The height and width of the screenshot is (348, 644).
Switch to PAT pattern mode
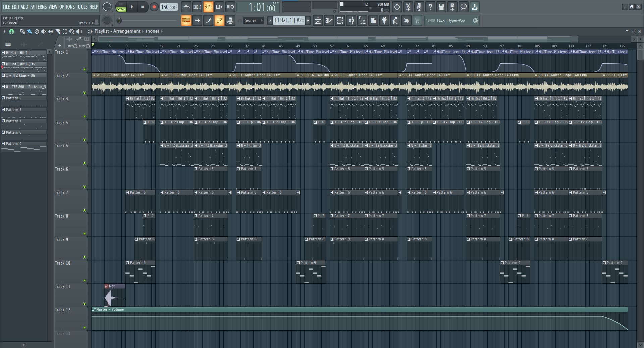click(x=121, y=4)
